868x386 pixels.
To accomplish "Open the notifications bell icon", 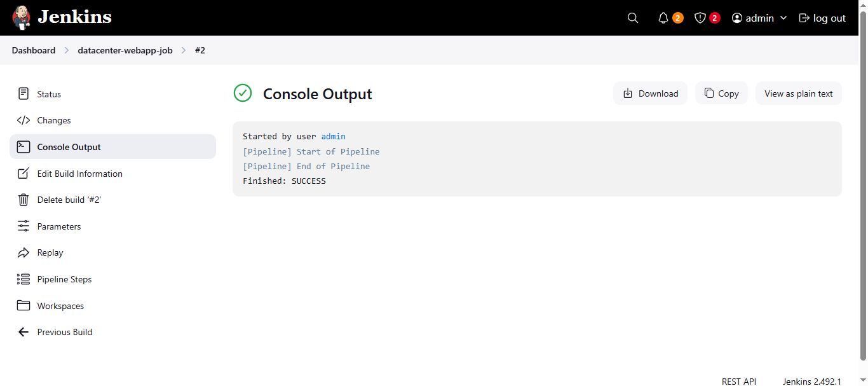I will click(663, 18).
